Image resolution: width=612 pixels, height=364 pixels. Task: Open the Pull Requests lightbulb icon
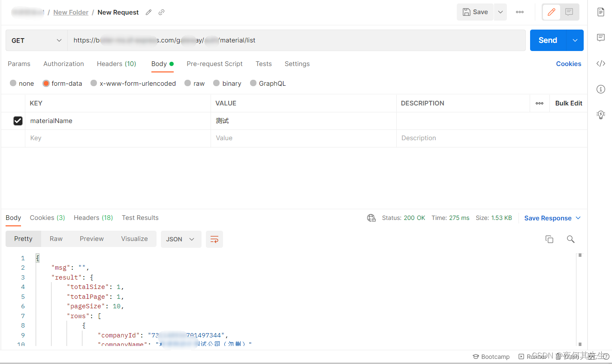pos(600,114)
